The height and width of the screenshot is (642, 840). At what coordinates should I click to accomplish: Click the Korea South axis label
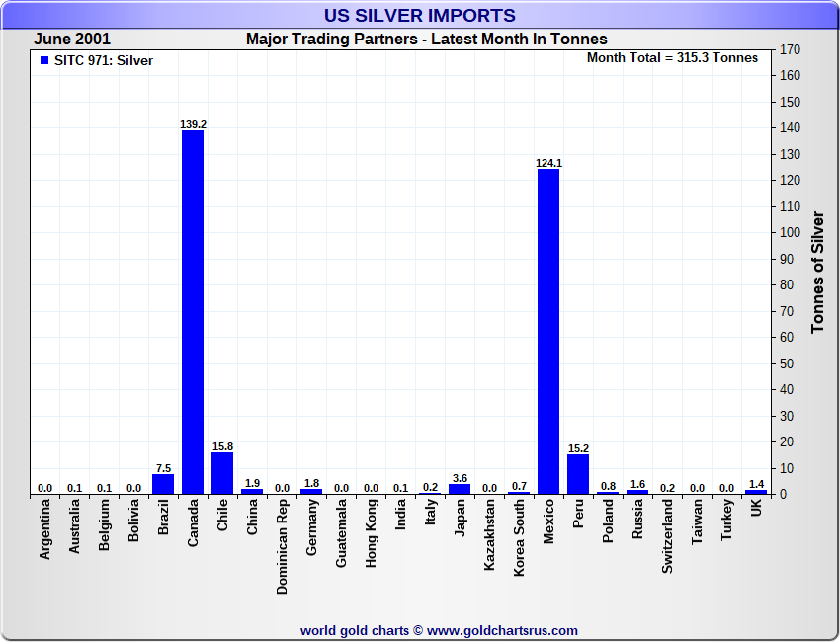(x=519, y=537)
